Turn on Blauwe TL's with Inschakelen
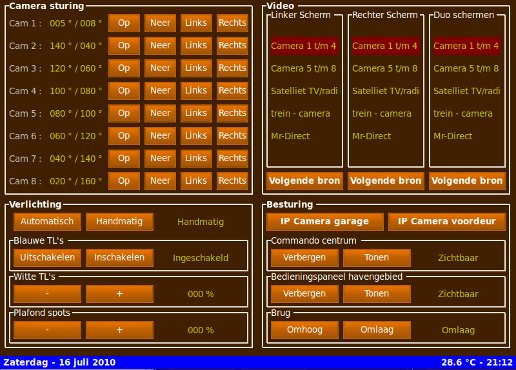The height and width of the screenshot is (370, 516). coord(120,258)
